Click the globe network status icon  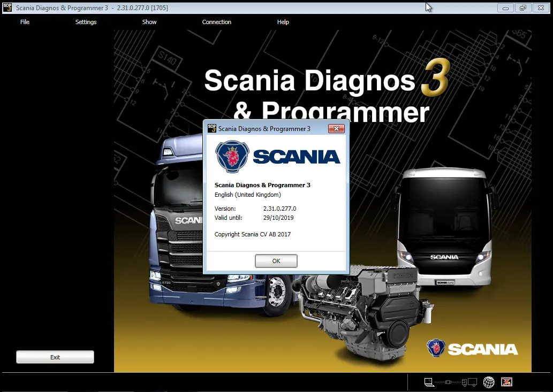tap(489, 382)
